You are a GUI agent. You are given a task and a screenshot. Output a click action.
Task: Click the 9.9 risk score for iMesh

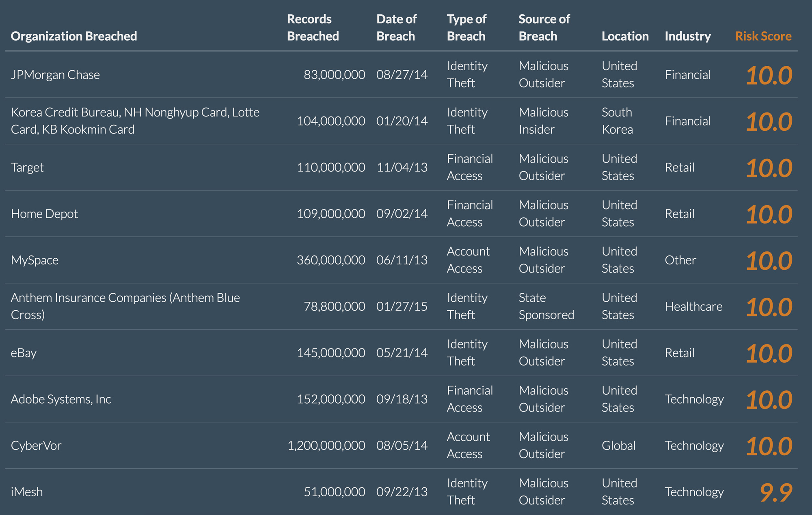pyautogui.click(x=776, y=492)
